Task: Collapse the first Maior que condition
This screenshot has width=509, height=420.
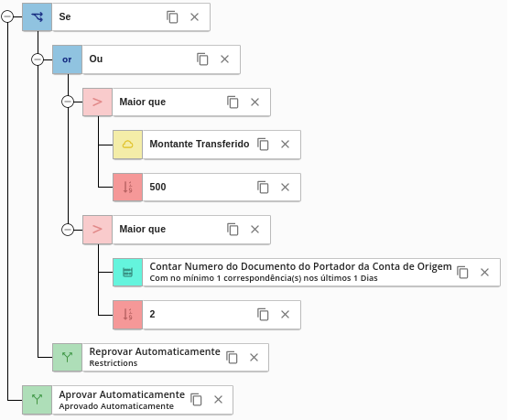Action: pos(68,102)
